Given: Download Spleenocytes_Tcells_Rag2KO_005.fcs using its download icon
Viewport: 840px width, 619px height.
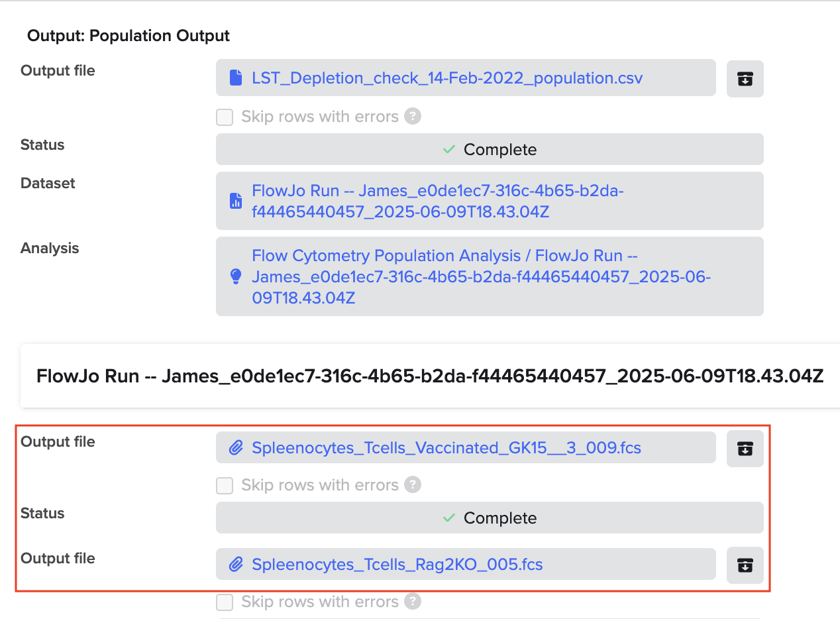Looking at the screenshot, I should (745, 565).
